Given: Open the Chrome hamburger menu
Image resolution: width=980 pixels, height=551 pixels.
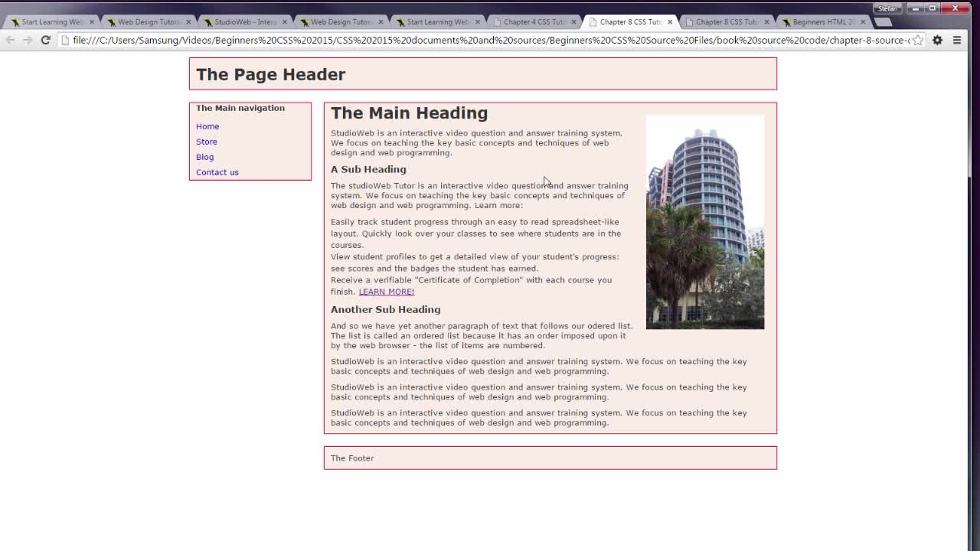Looking at the screenshot, I should coord(956,40).
